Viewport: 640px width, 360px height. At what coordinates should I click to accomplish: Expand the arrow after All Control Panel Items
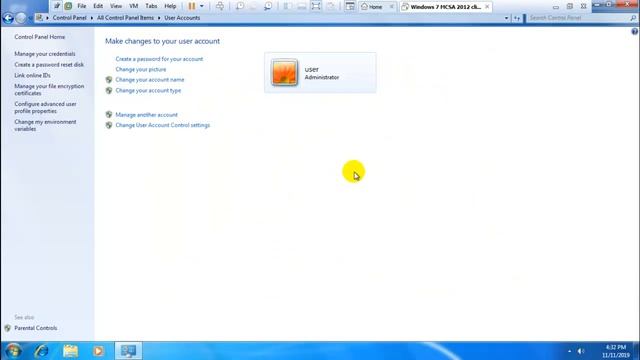[x=159, y=18]
